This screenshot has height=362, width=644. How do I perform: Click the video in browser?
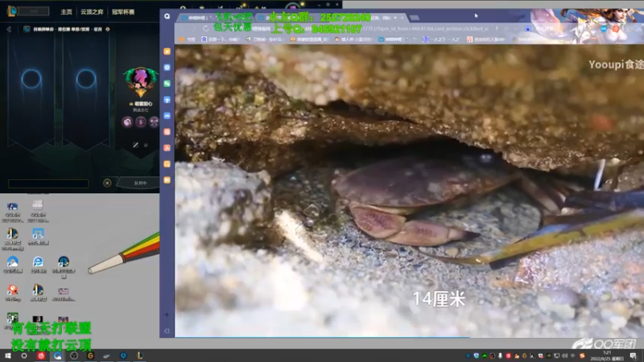409,191
